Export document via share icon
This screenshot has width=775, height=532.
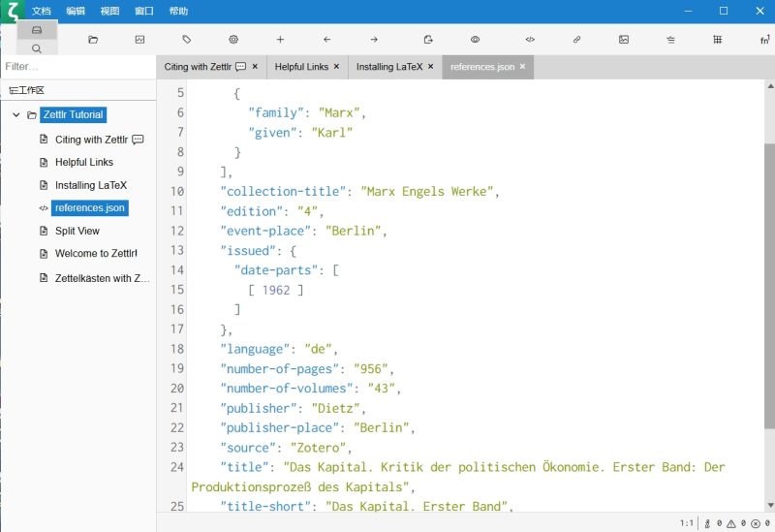pos(428,40)
